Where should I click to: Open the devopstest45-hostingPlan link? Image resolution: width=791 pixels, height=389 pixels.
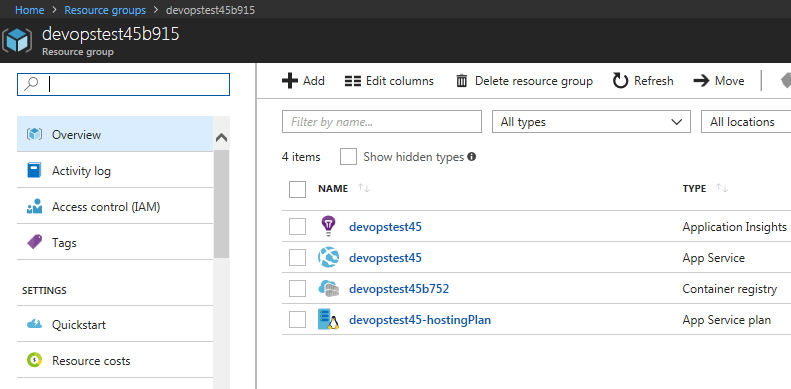420,319
